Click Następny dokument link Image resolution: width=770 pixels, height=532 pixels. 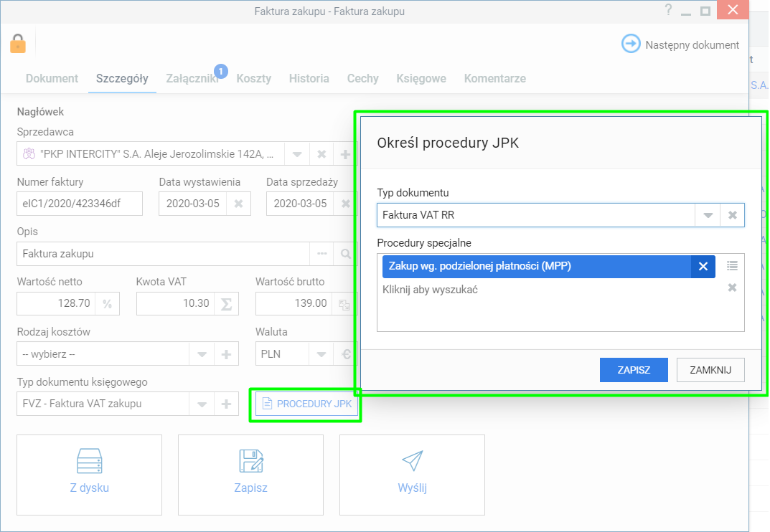692,45
